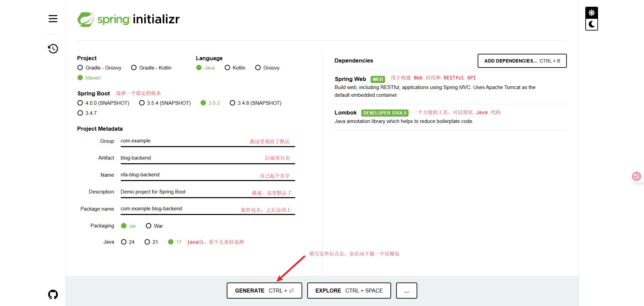
Task: Open the project history icon
Action: click(x=53, y=49)
